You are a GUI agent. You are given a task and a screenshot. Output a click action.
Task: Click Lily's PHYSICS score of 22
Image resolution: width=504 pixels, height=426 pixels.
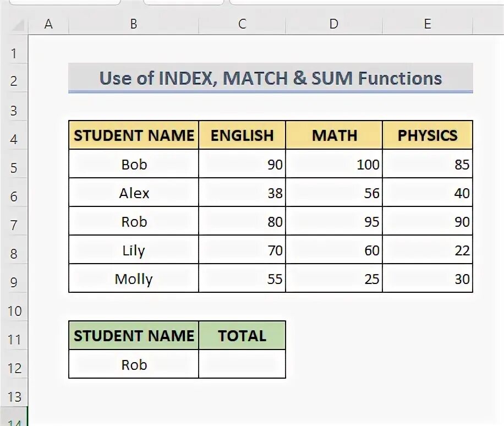(428, 250)
